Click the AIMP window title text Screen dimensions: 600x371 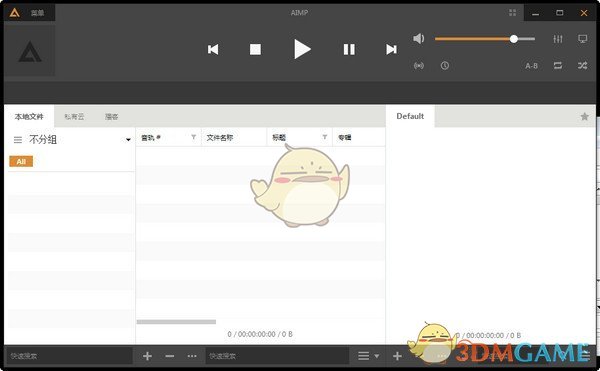coord(299,13)
